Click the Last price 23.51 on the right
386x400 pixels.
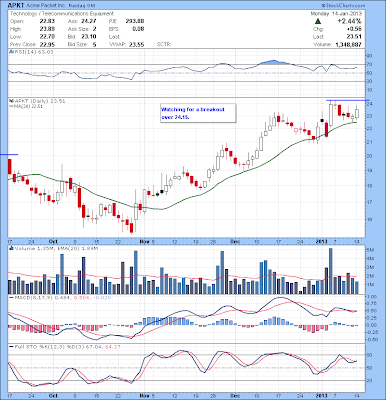(355, 37)
